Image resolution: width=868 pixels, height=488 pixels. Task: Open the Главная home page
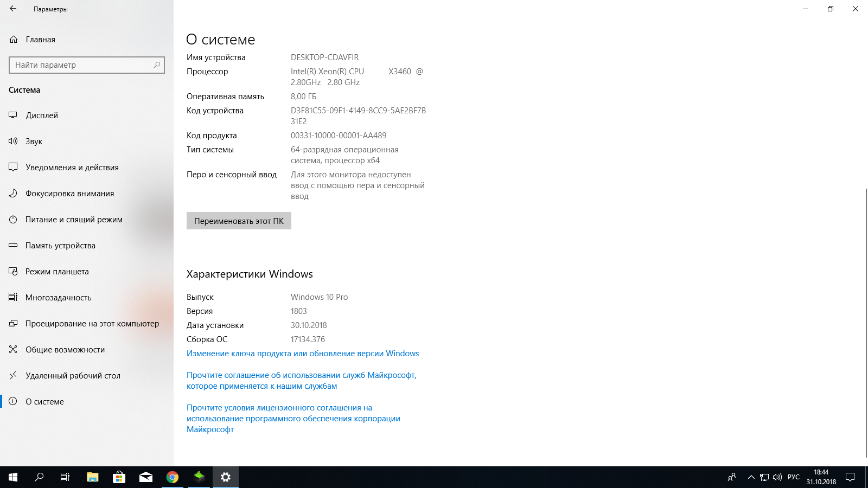(40, 40)
